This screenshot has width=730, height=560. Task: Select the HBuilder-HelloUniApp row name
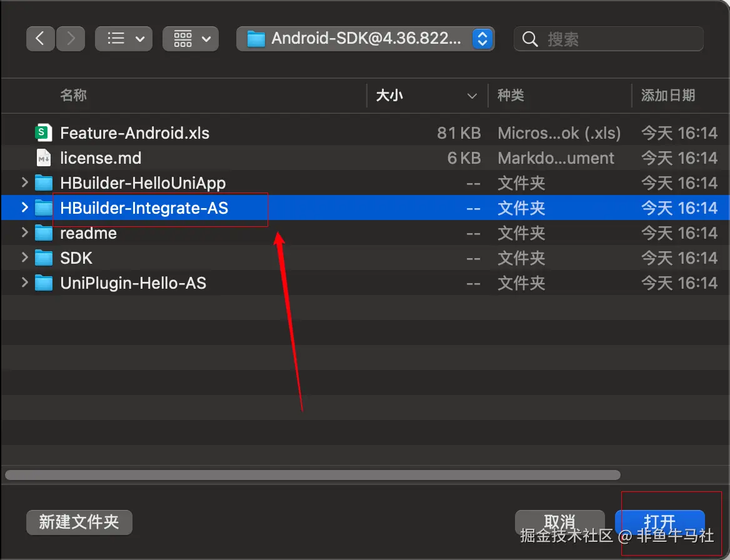coord(143,183)
